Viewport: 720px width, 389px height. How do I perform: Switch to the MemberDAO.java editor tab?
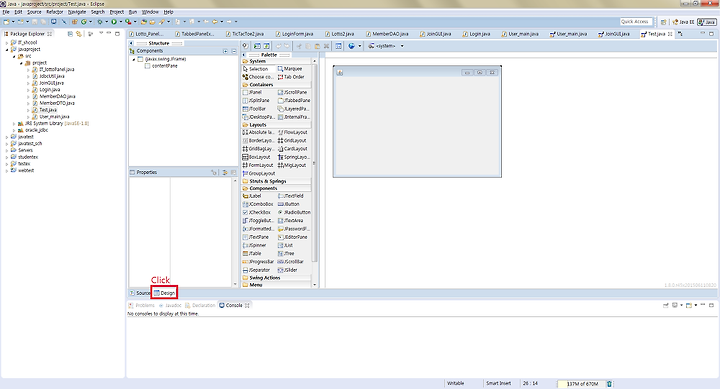tap(387, 34)
